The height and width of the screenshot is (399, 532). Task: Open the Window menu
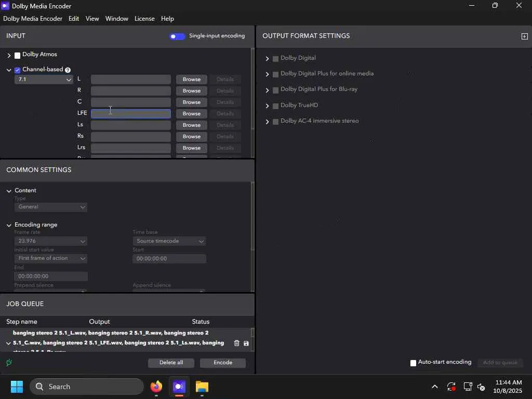117,19
